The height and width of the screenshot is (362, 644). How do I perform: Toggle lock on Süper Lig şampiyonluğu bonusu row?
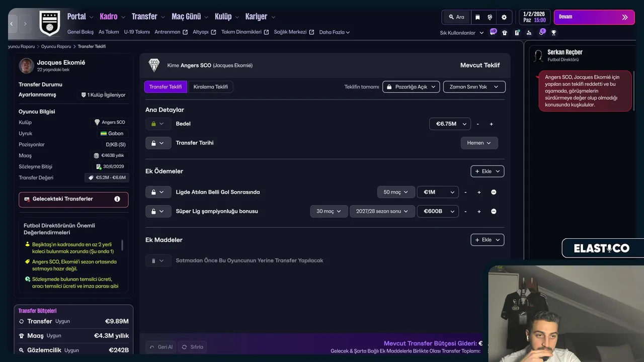pyautogui.click(x=158, y=211)
